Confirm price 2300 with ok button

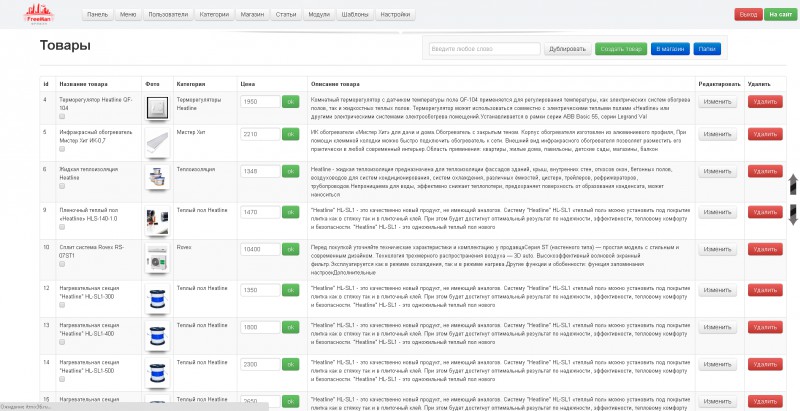pyautogui.click(x=290, y=364)
